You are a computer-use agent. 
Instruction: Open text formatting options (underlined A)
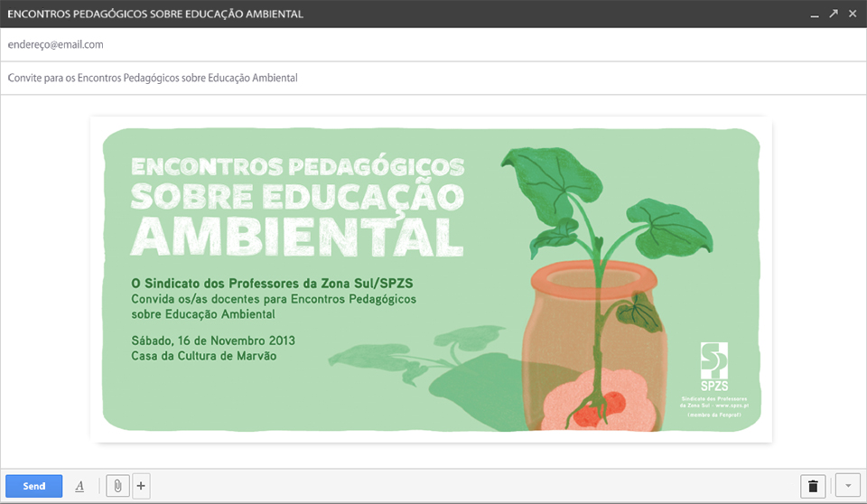(x=79, y=486)
